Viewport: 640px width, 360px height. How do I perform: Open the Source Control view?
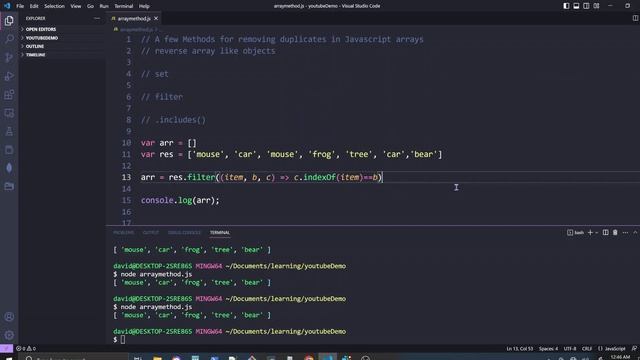click(9, 57)
